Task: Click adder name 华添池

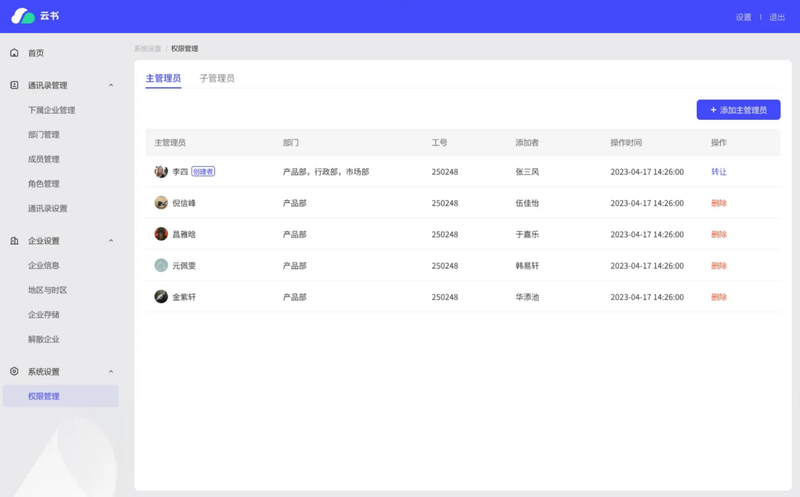Action: [x=527, y=297]
